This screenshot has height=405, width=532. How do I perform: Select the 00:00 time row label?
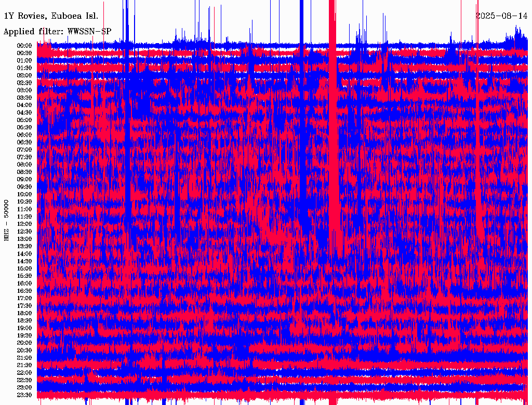(24, 46)
